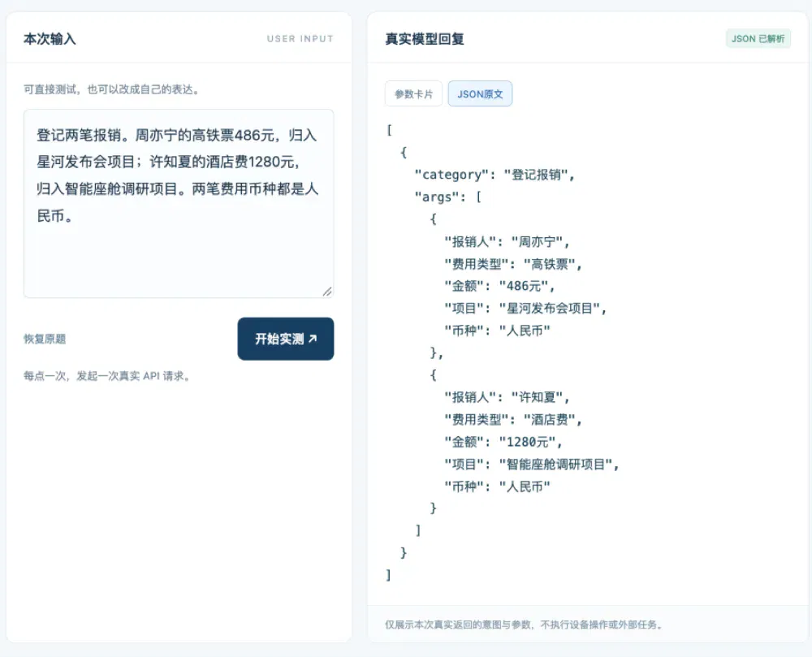Screen dimensions: 812x657
Task: Click the 本次输入 panel heading
Action: (x=50, y=39)
